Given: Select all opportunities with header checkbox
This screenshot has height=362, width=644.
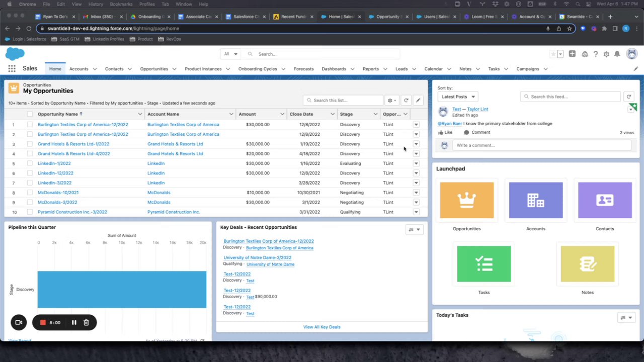Looking at the screenshot, I should tap(30, 114).
